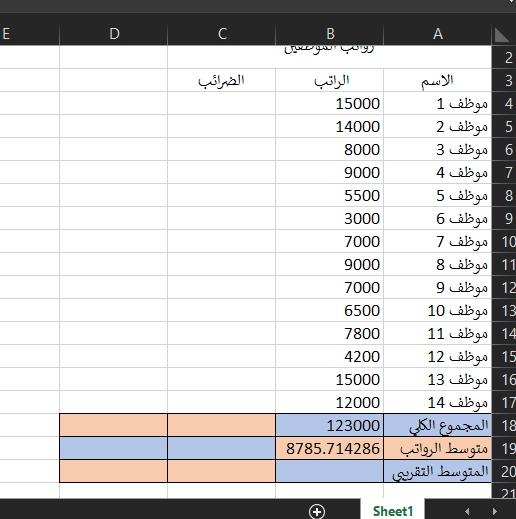The image size is (516, 519).
Task: Add a new sheet with plus icon
Action: pyautogui.click(x=317, y=511)
